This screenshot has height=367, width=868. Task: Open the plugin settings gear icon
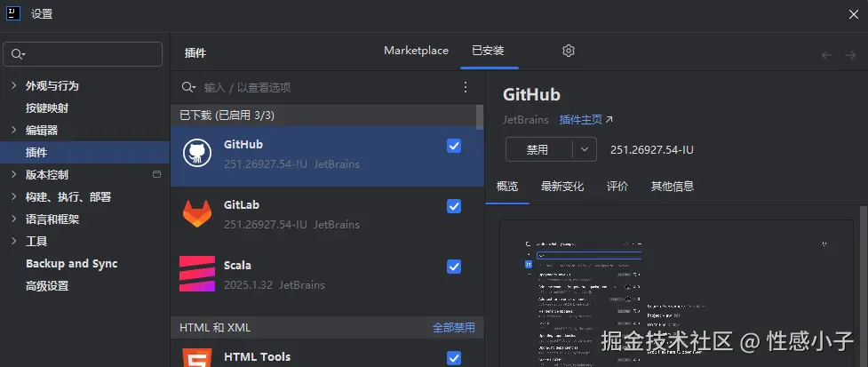tap(569, 51)
